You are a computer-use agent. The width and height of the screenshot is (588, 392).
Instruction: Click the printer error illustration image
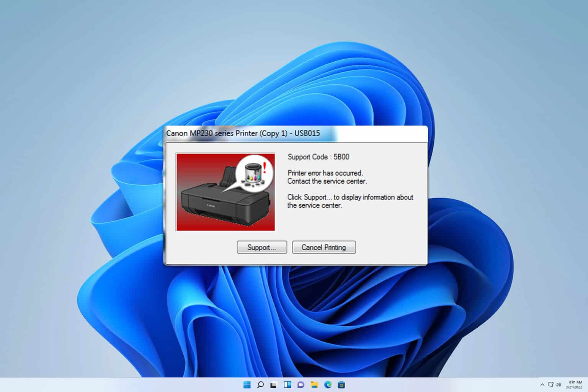click(x=225, y=192)
